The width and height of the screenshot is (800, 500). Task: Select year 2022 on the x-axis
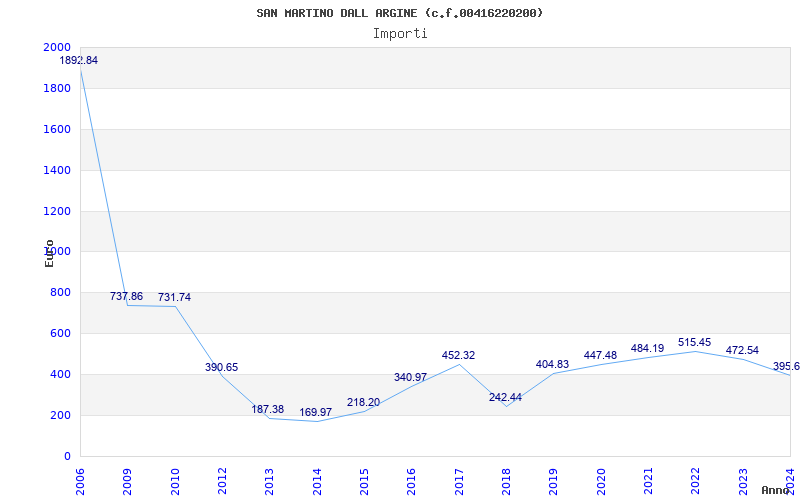click(x=695, y=479)
